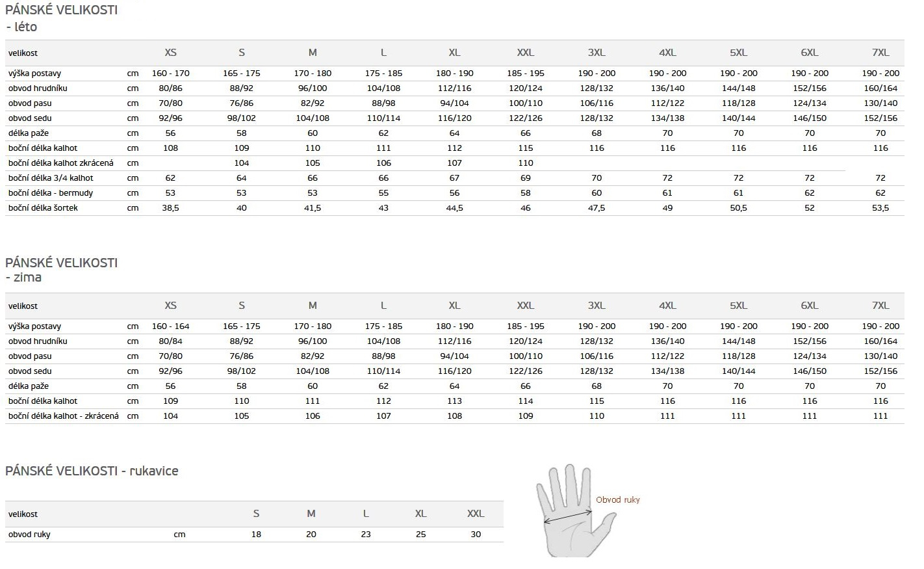
Task: Click the hand circumference illustration
Action: point(576,510)
